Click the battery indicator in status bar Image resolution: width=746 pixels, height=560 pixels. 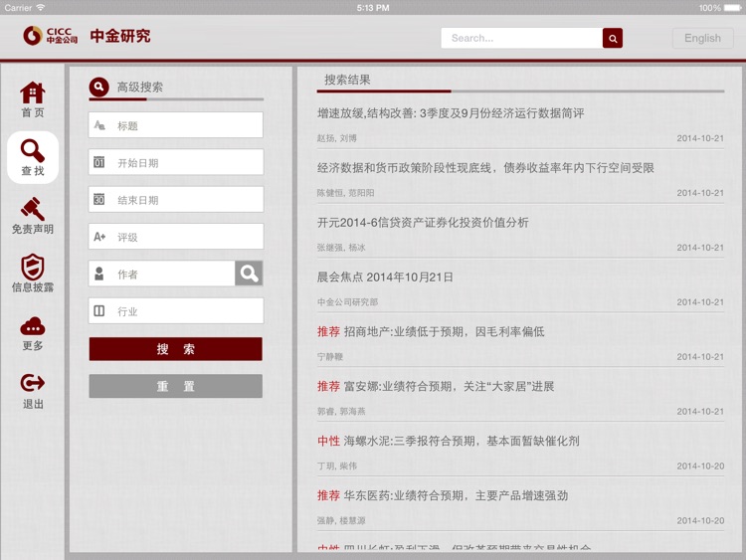click(x=732, y=8)
